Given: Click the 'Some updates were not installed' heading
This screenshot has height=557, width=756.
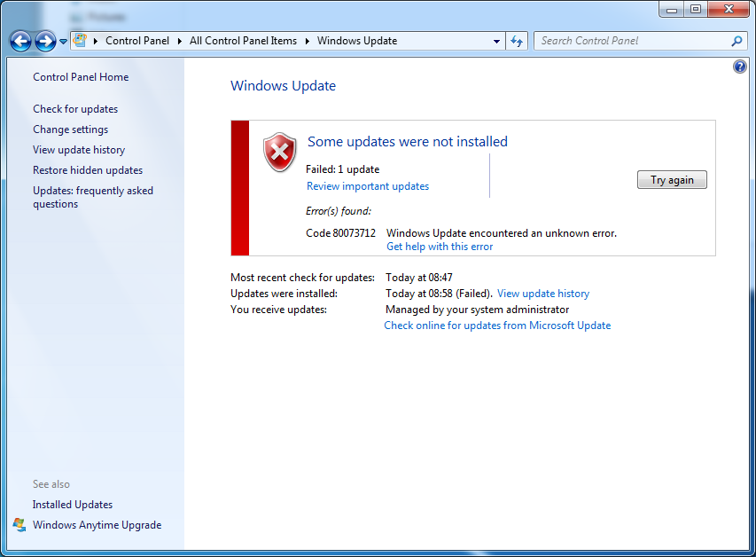Looking at the screenshot, I should click(x=408, y=141).
